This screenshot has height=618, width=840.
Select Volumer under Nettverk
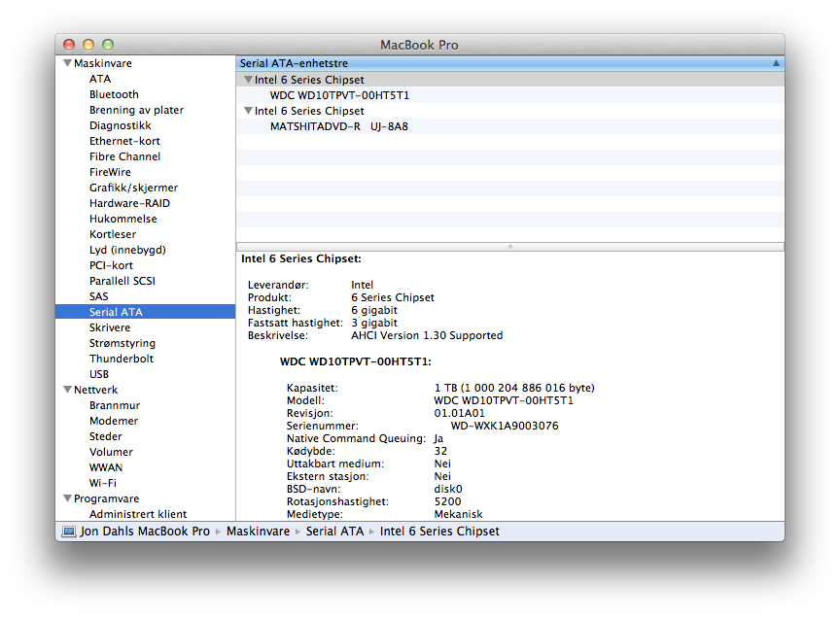click(111, 452)
